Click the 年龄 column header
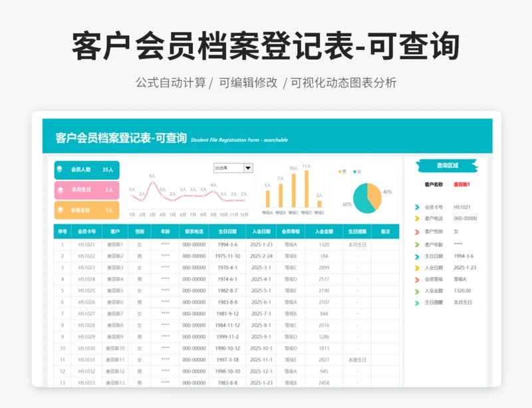The height and width of the screenshot is (408, 532). (x=165, y=232)
